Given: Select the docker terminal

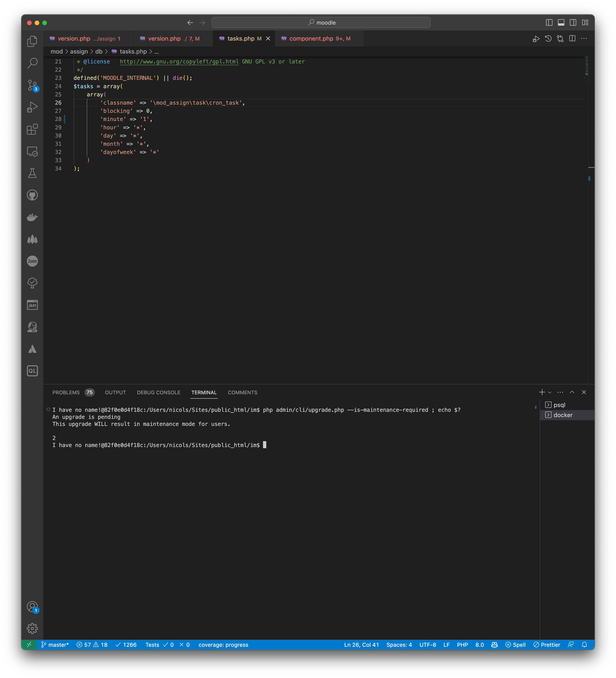Looking at the screenshot, I should point(567,415).
